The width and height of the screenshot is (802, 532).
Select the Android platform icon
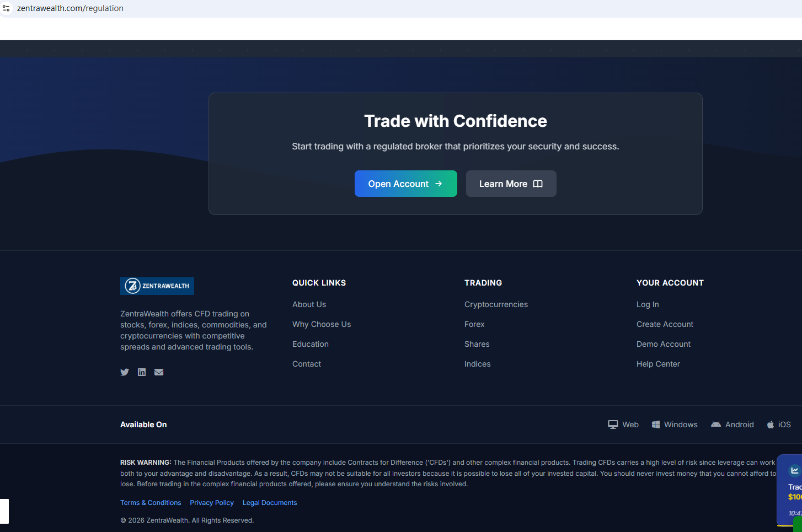(716, 424)
